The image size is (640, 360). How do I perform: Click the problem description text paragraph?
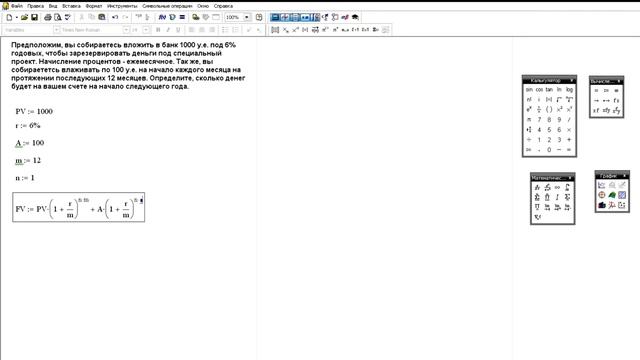point(128,66)
